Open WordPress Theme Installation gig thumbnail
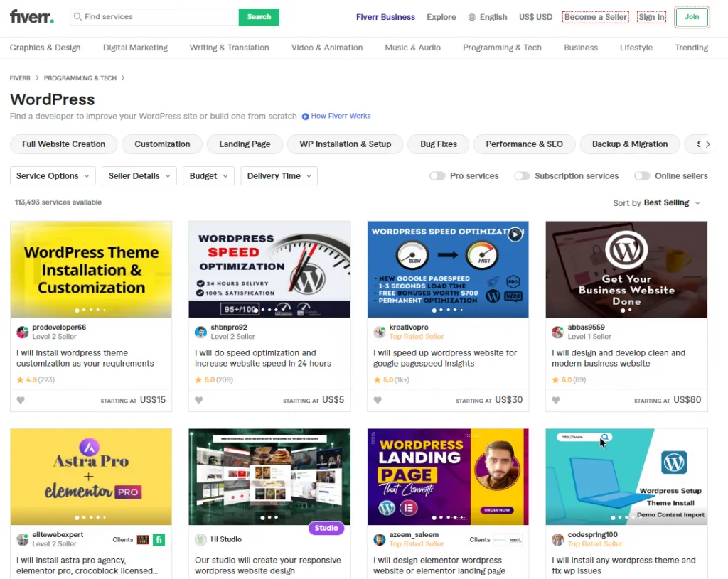 click(91, 269)
